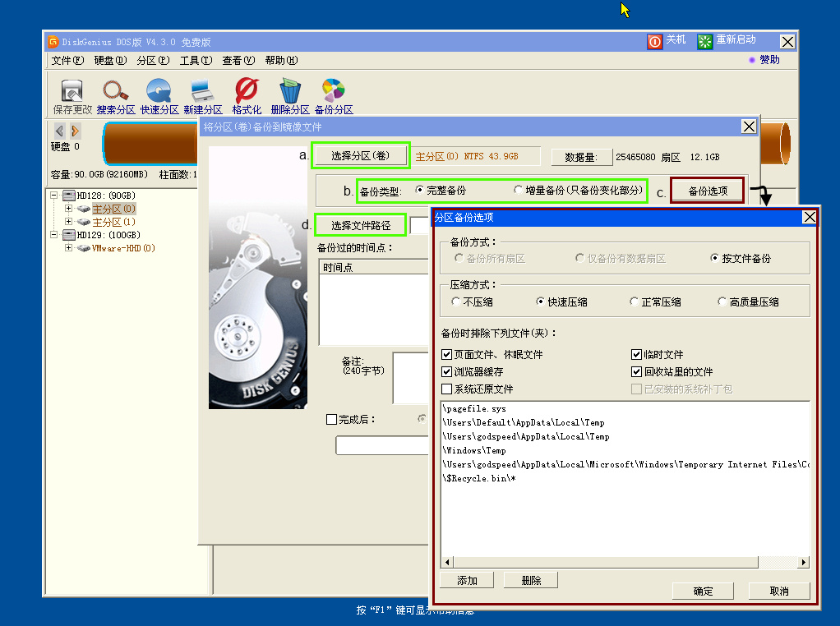Screen dimensions: 840x626
Task: Go to next disk with right arrow
Action: click(x=75, y=131)
